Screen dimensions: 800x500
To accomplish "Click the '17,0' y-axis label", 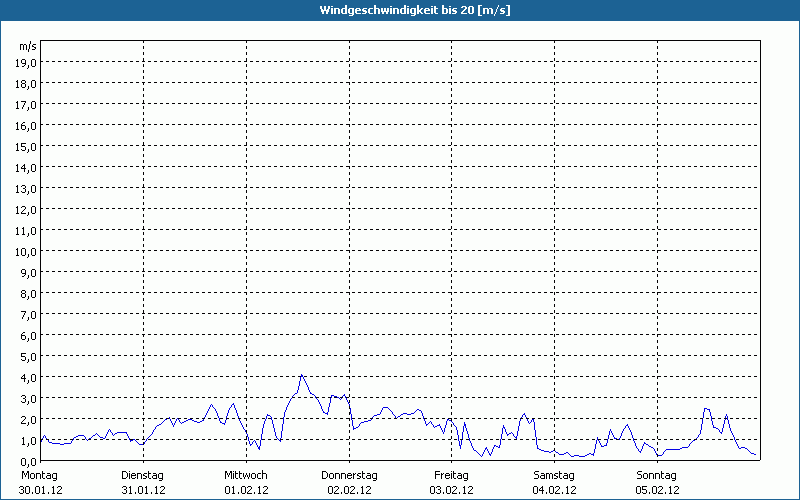I will [26, 105].
